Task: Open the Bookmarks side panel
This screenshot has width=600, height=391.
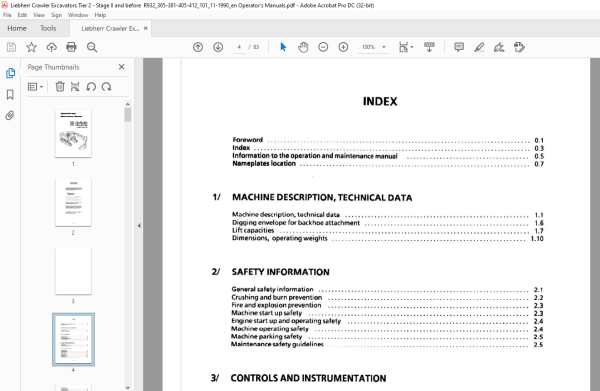Action: (10, 94)
